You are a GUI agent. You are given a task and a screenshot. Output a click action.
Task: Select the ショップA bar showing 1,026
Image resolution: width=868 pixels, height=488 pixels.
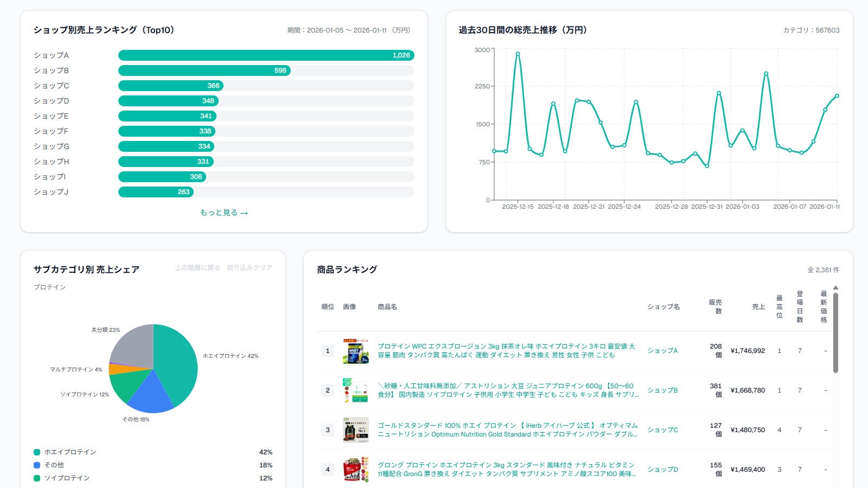(x=266, y=55)
